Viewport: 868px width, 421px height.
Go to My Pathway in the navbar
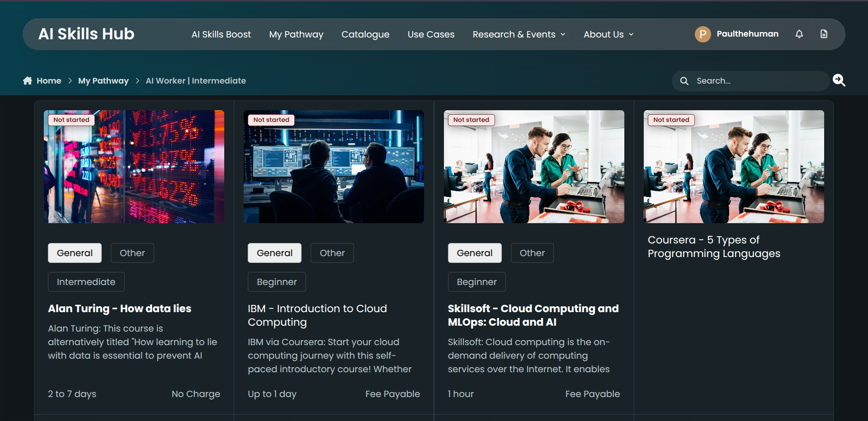(296, 34)
